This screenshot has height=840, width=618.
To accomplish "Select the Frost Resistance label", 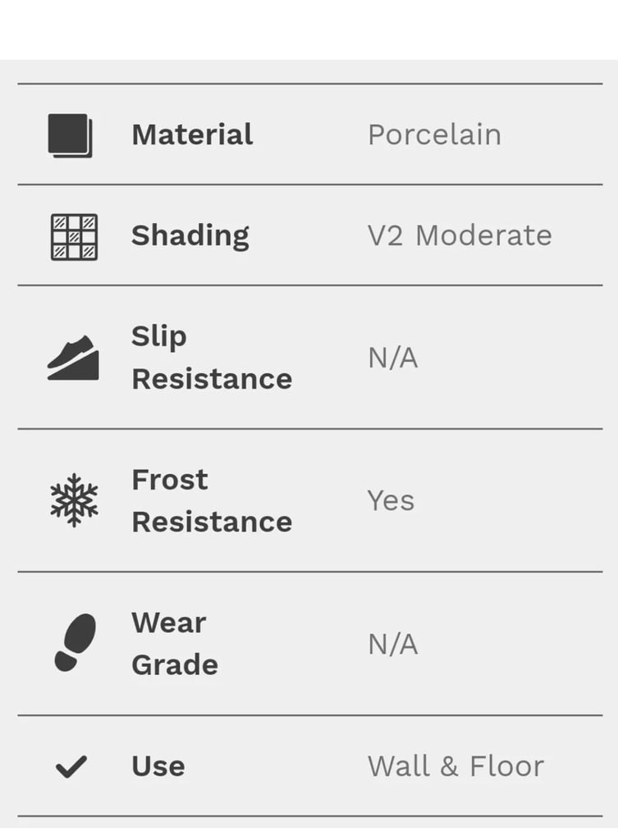I will (x=213, y=500).
